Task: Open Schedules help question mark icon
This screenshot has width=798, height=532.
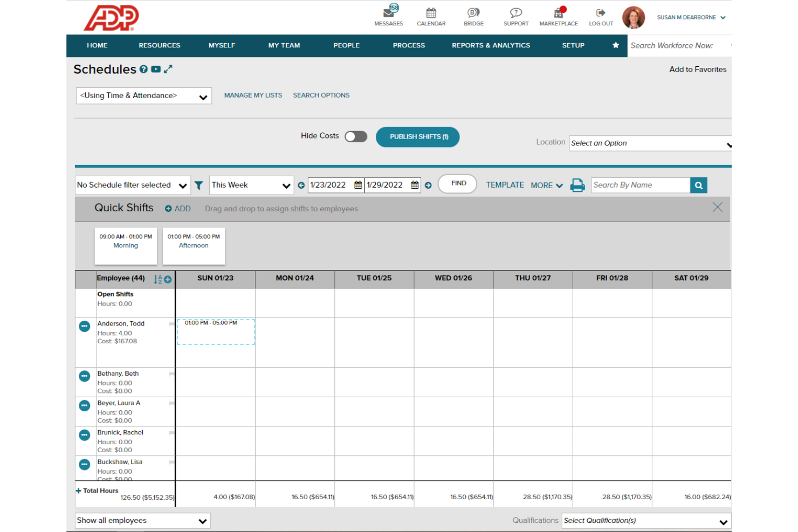Action: coord(143,70)
